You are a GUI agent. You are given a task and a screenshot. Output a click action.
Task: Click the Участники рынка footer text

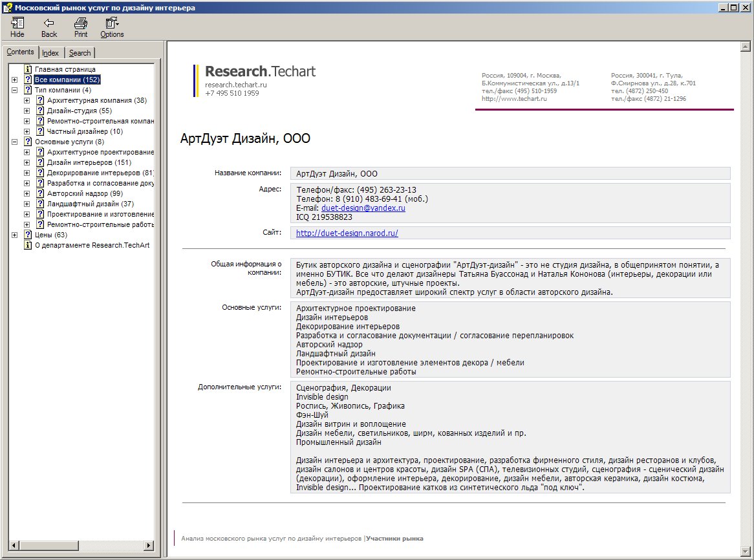coord(395,539)
